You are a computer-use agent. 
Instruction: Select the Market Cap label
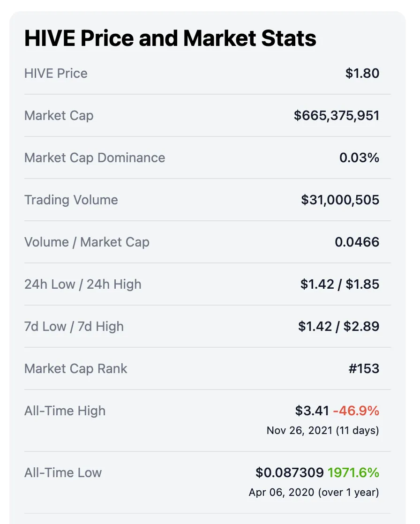(59, 116)
